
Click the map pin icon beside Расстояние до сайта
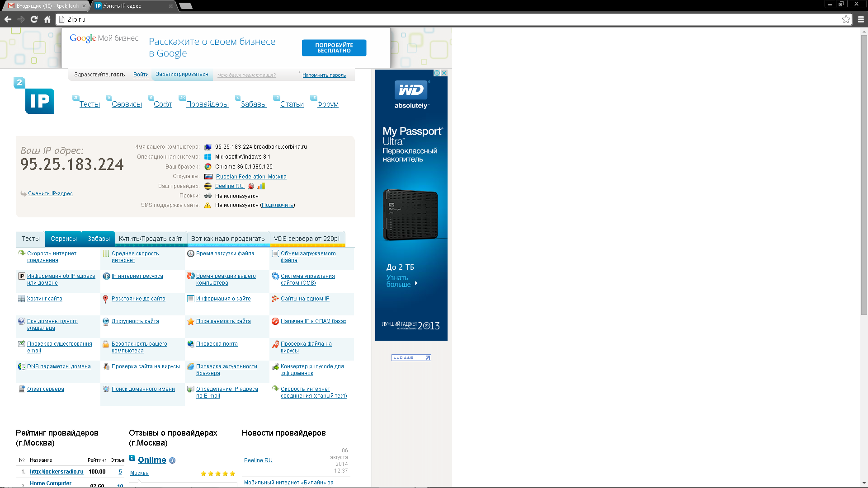(x=105, y=299)
